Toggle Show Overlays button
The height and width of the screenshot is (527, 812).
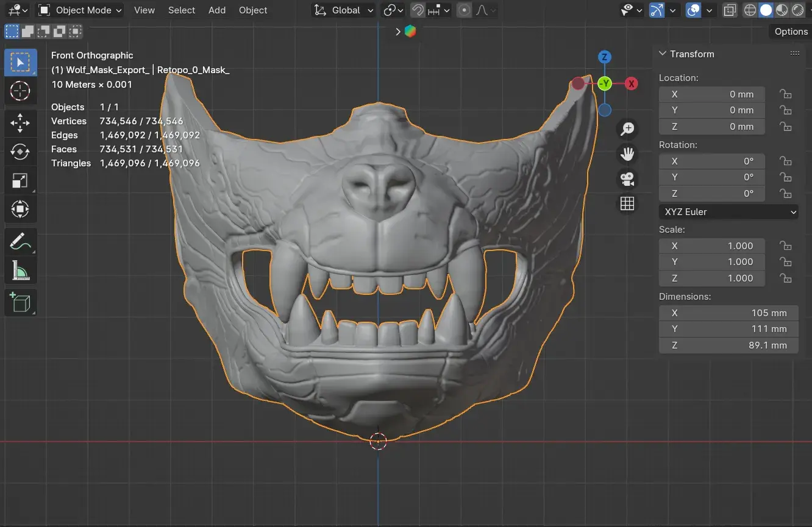tap(693, 10)
